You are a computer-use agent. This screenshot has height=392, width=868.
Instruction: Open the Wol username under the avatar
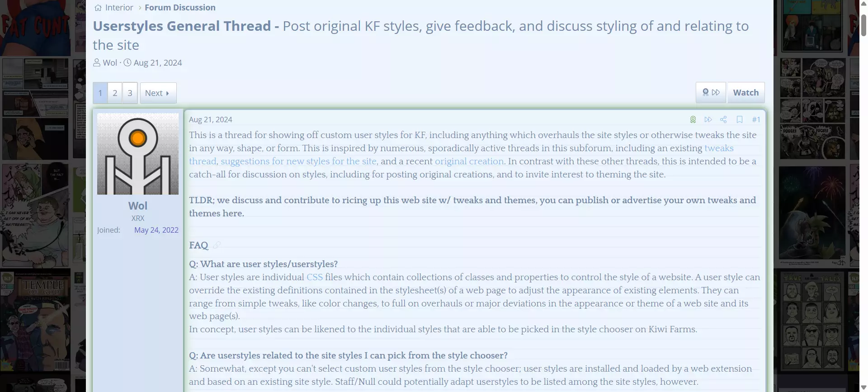coord(138,206)
